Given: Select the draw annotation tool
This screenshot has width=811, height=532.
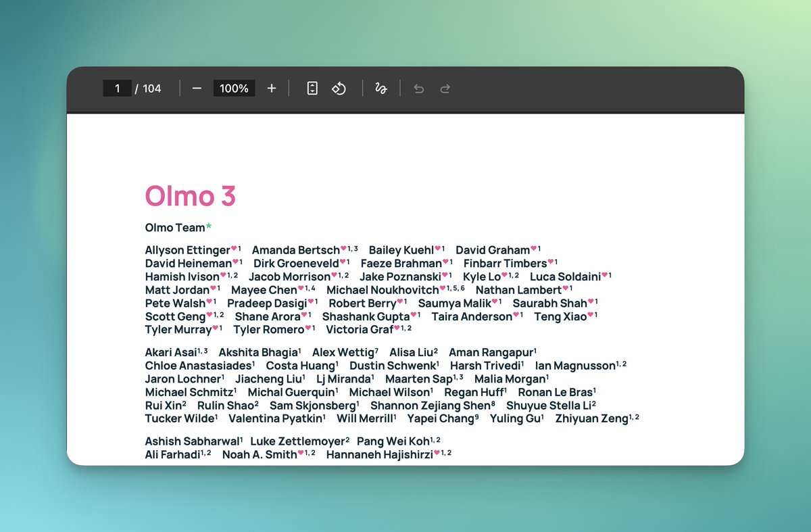Looking at the screenshot, I should 381,89.
